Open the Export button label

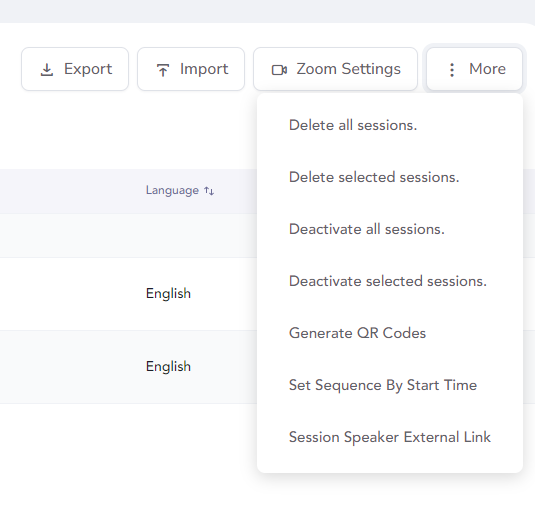[88, 69]
